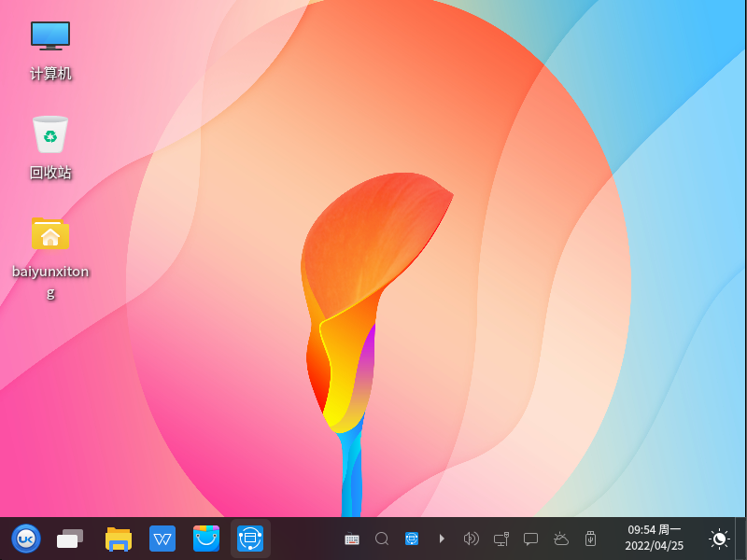The height and width of the screenshot is (560, 747).
Task: Click the blue globe tray icon
Action: click(412, 539)
